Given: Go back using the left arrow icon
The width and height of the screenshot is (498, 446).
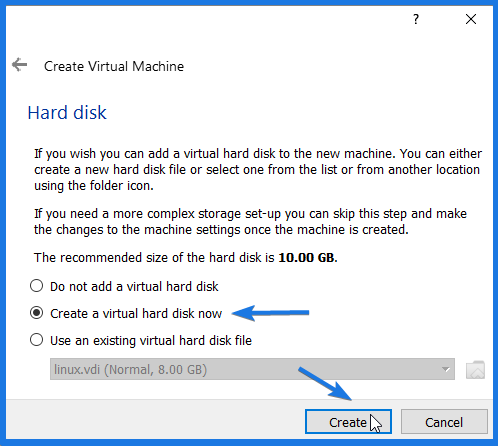Looking at the screenshot, I should [x=19, y=65].
